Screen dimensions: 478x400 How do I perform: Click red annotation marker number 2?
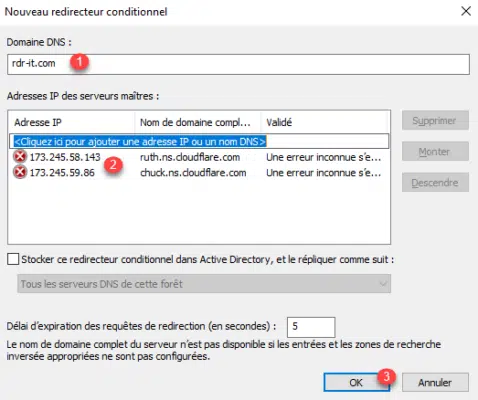(x=113, y=164)
